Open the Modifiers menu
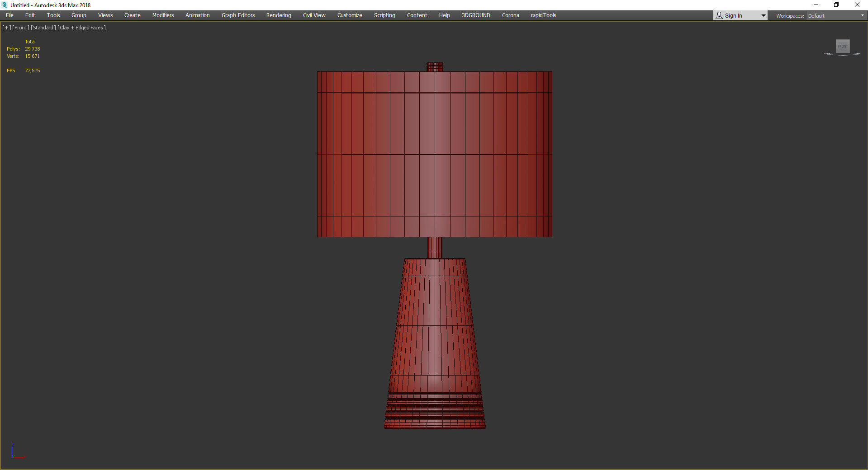 coord(163,15)
